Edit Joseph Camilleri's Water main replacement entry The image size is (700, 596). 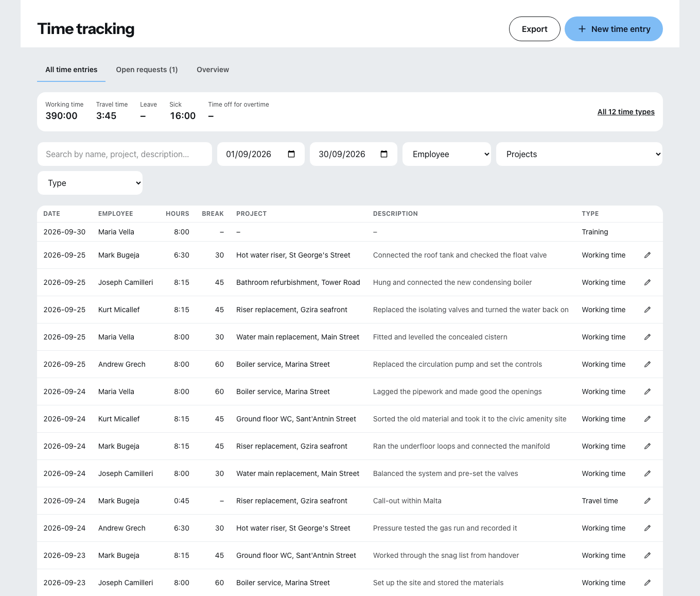tap(647, 473)
